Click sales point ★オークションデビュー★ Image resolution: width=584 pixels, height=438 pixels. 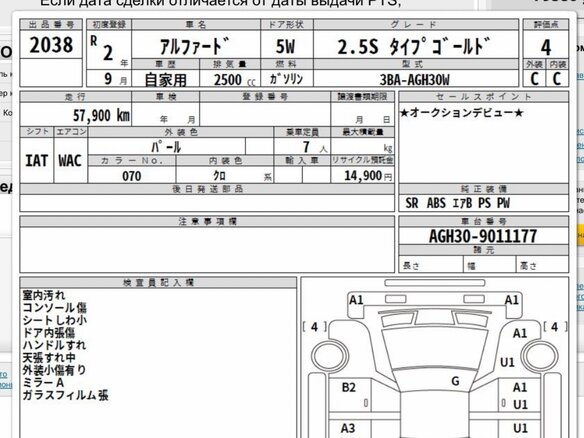point(461,112)
